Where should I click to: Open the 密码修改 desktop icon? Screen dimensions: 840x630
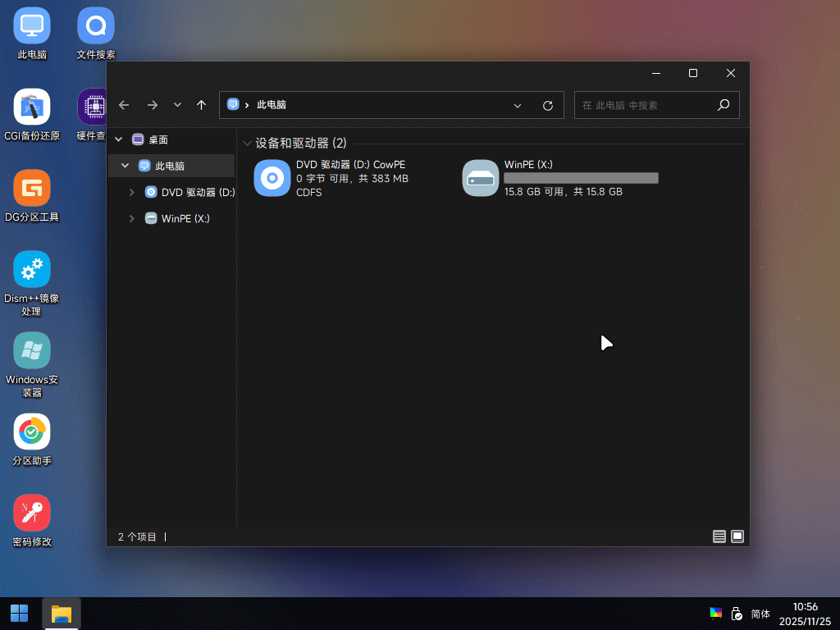tap(32, 521)
